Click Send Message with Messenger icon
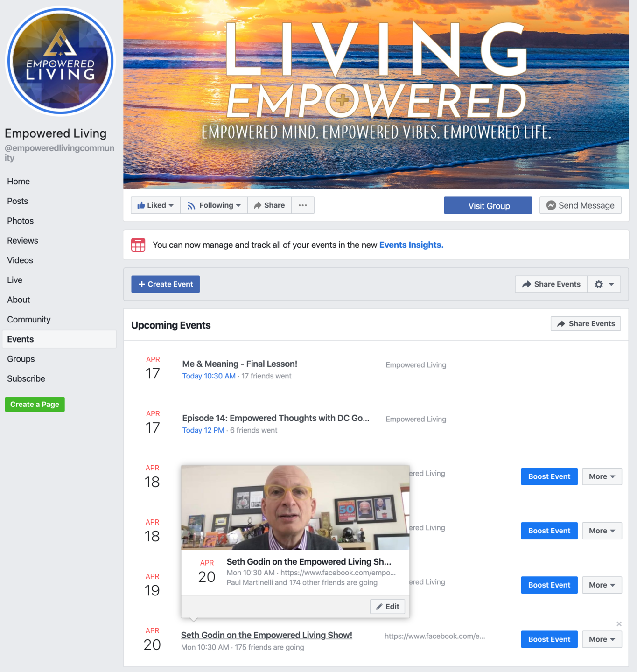Image resolution: width=637 pixels, height=672 pixels. (580, 205)
